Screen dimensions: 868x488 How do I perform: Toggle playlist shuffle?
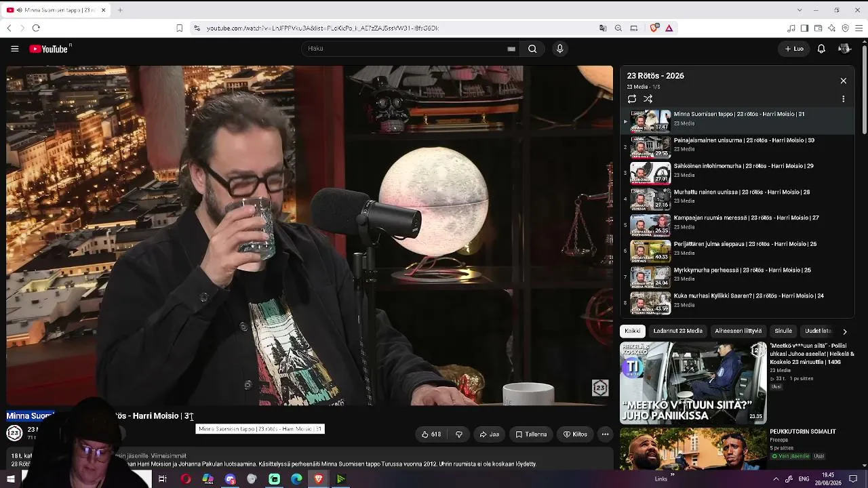(648, 99)
